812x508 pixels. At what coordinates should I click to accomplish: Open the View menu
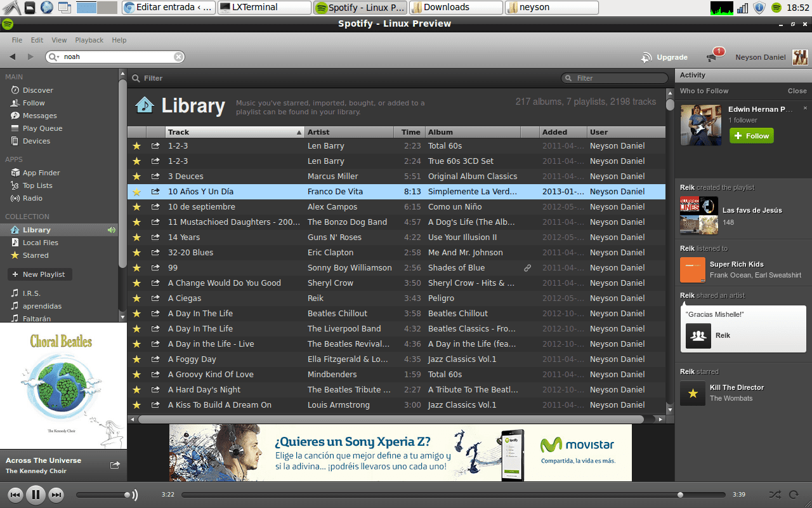pyautogui.click(x=59, y=40)
